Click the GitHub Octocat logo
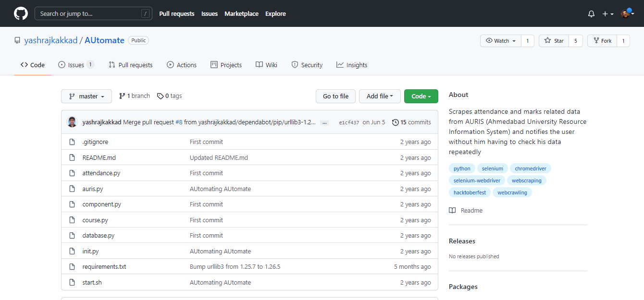Screen dimensions: 644x300 pyautogui.click(x=21, y=13)
